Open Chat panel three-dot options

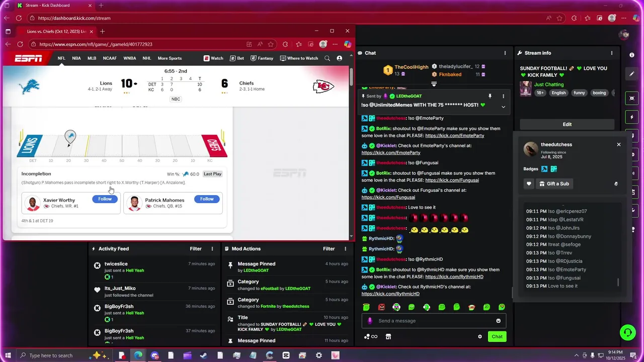point(505,53)
